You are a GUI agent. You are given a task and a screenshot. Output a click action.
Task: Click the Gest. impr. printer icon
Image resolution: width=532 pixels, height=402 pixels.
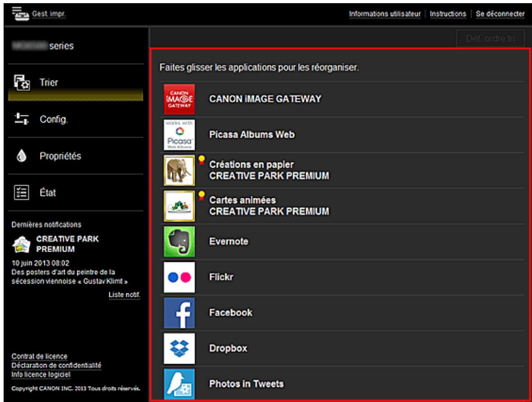[x=20, y=14]
